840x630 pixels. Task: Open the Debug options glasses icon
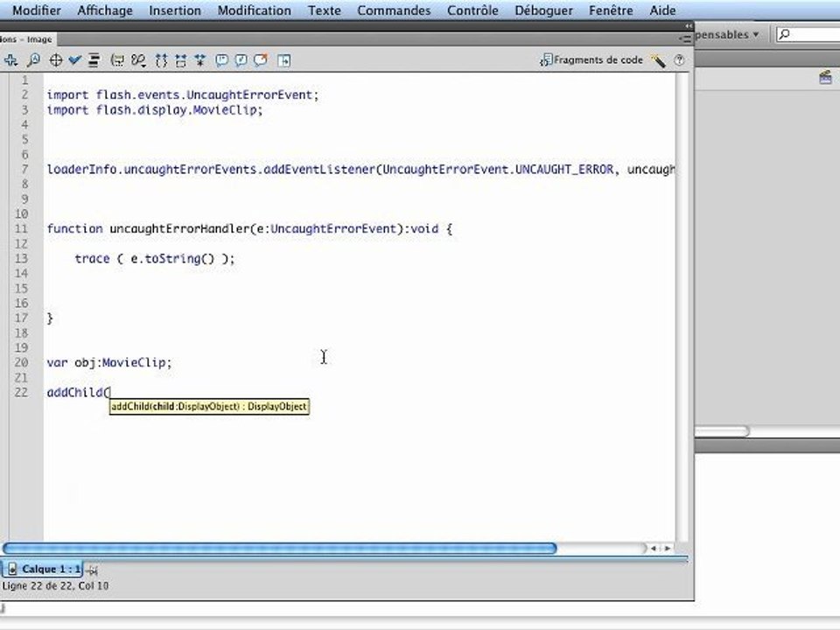(x=139, y=60)
